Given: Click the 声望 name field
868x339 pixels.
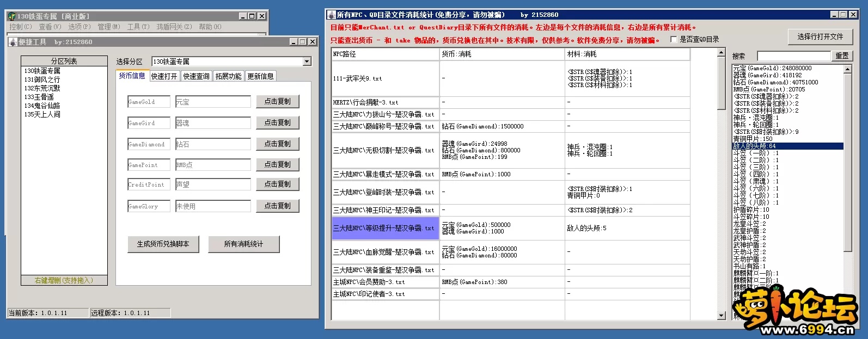Looking at the screenshot, I should [x=213, y=184].
